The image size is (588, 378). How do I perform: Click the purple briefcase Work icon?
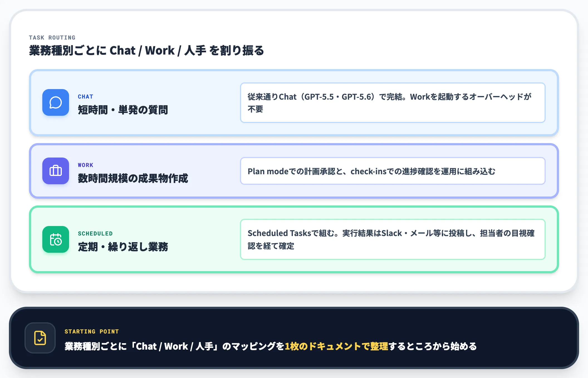56,171
